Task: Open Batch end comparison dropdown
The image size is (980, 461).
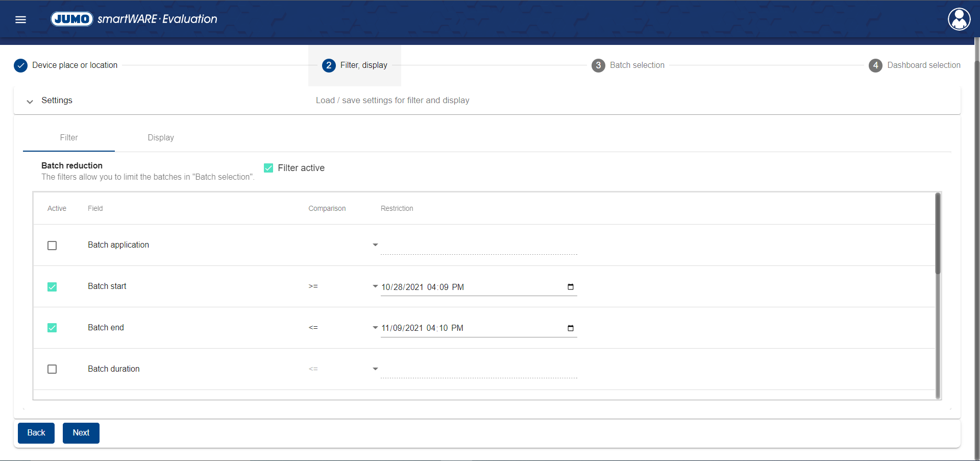Action: tap(375, 328)
